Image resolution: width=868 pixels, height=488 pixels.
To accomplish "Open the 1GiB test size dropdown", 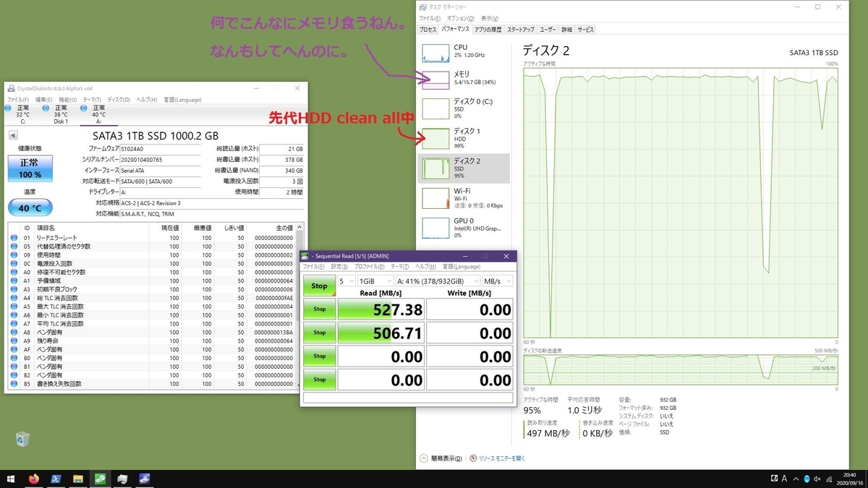I will coord(375,281).
